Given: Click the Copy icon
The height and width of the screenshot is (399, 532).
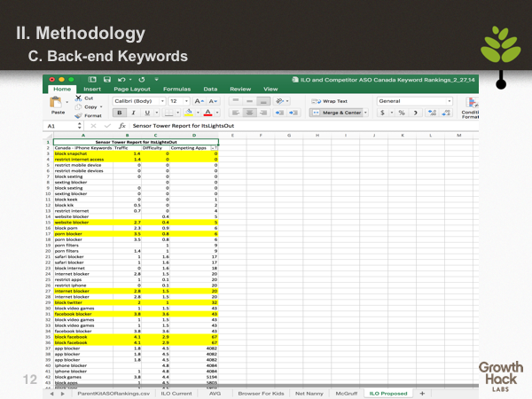Looking at the screenshot, I should pyautogui.click(x=78, y=107).
